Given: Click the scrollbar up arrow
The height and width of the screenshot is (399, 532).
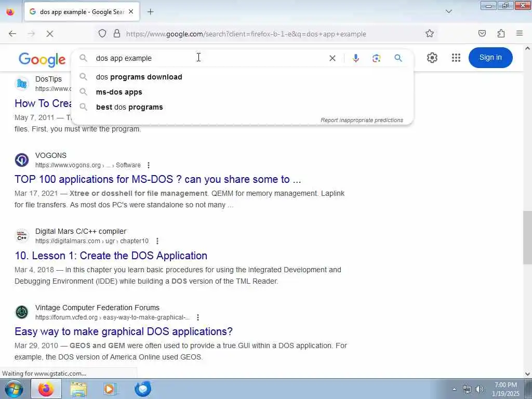Looking at the screenshot, I should click(527, 48).
